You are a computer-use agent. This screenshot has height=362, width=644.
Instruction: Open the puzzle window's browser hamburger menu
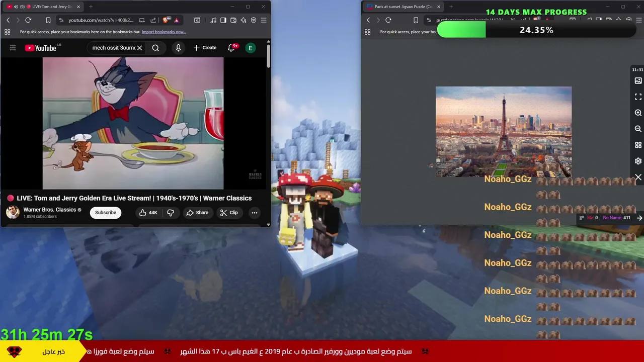point(639,20)
